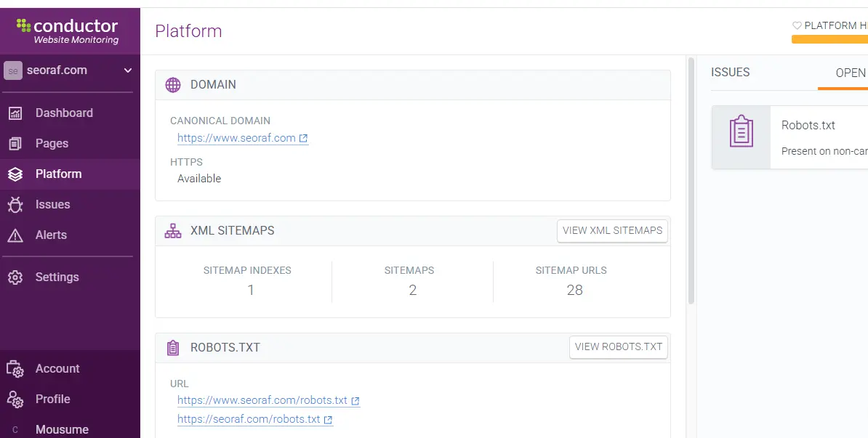Click the Dashboard chart icon

click(x=15, y=113)
